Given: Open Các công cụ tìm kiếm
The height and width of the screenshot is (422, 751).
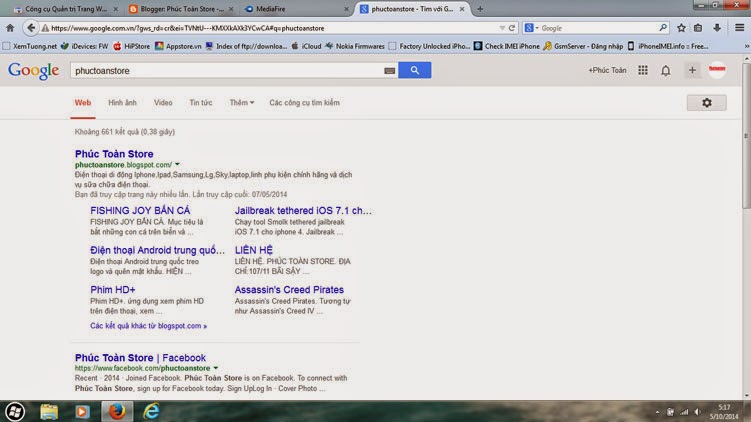Looking at the screenshot, I should click(x=304, y=103).
